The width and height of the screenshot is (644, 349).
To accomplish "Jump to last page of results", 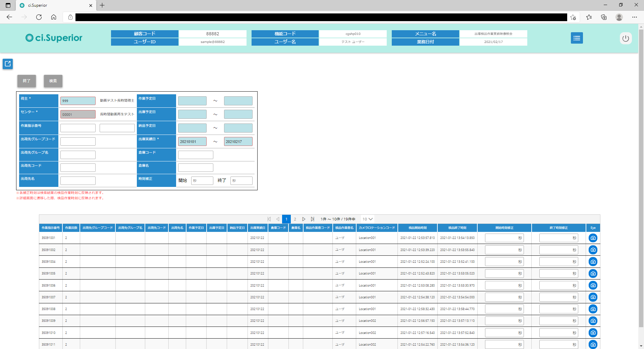I will [313, 219].
